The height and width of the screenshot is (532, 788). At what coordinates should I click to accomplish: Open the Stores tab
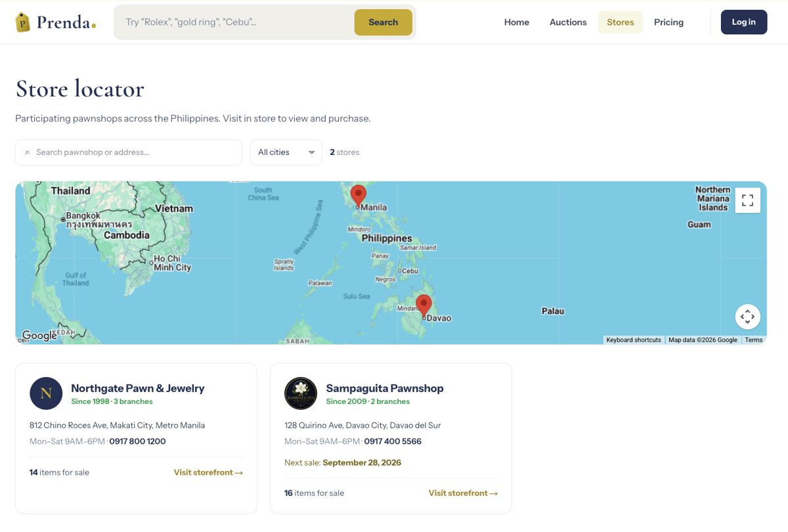[x=621, y=22]
